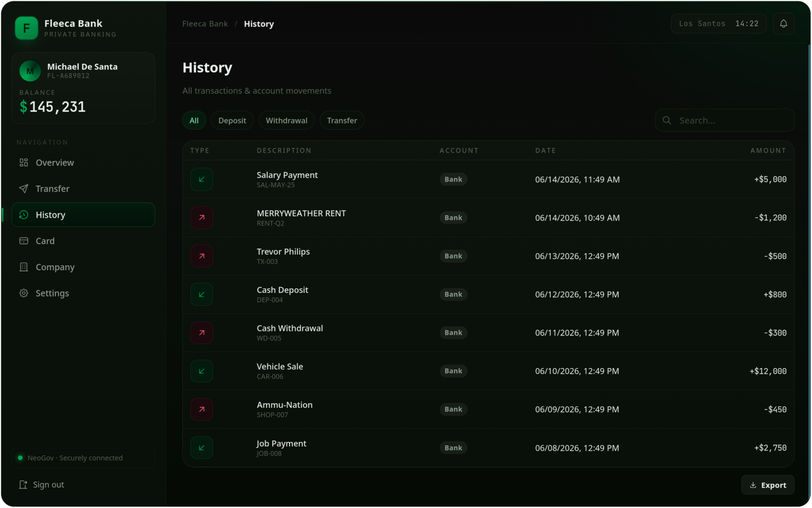Click Bank badge in Trevor Philips row
This screenshot has width=812, height=508.
coord(453,256)
